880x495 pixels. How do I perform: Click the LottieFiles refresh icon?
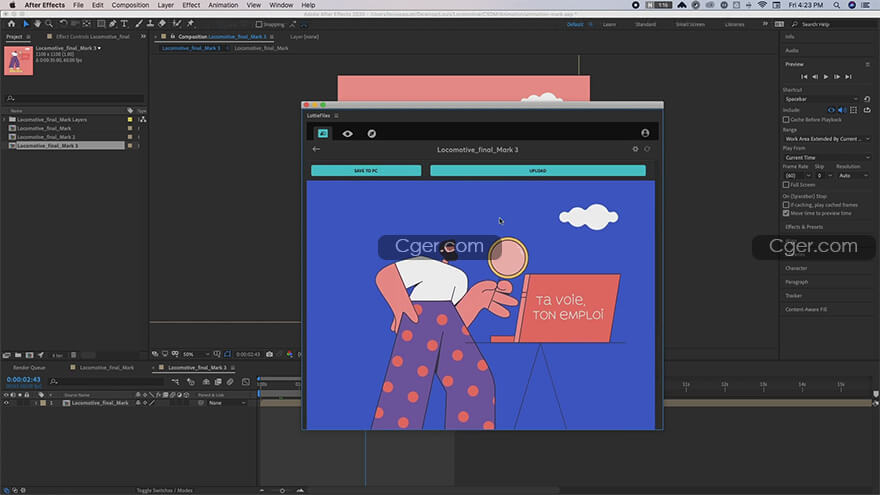[x=647, y=149]
